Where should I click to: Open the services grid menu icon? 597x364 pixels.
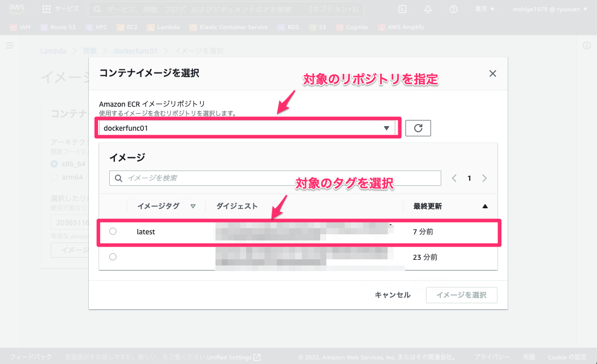46,9
